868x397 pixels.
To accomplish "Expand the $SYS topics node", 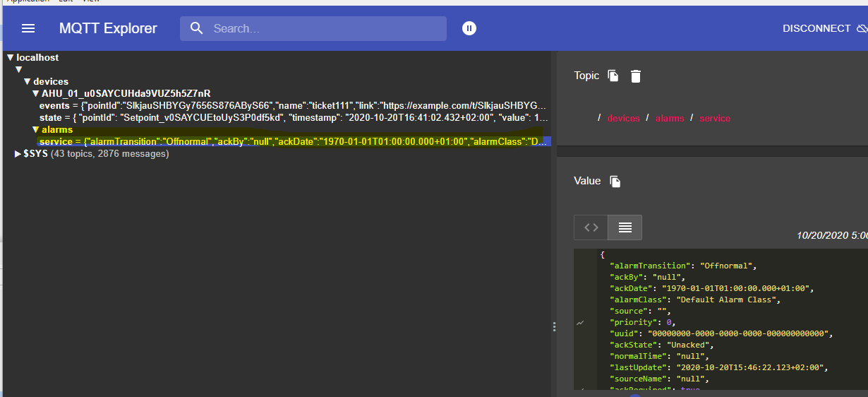I will point(19,154).
